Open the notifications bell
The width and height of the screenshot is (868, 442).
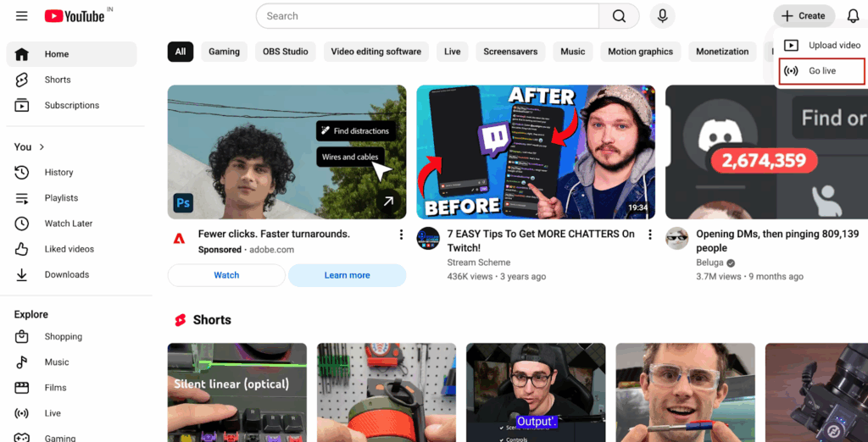click(x=853, y=16)
